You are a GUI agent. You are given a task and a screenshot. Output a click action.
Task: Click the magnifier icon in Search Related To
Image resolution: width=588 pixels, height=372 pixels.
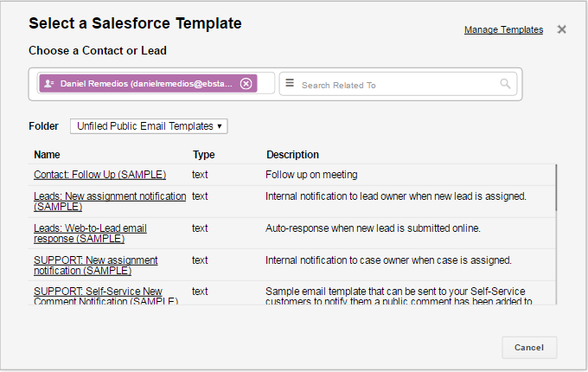coord(505,85)
